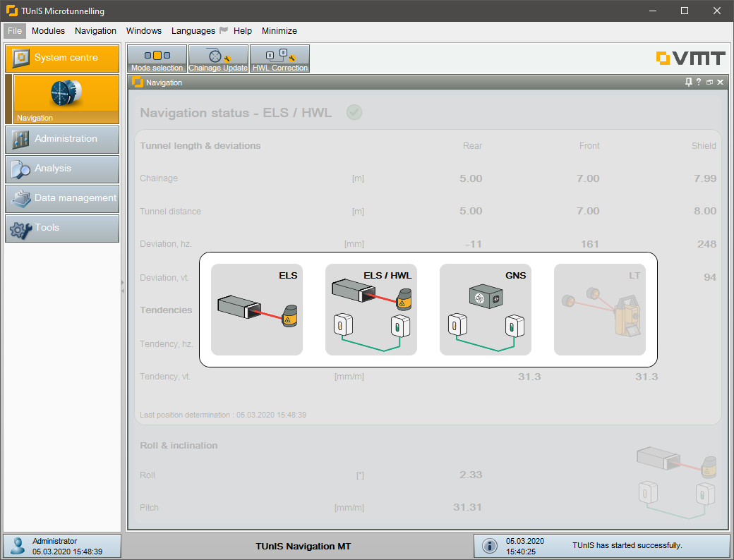Open Mode selection toolbar button
This screenshot has height=560, width=734.
point(157,59)
